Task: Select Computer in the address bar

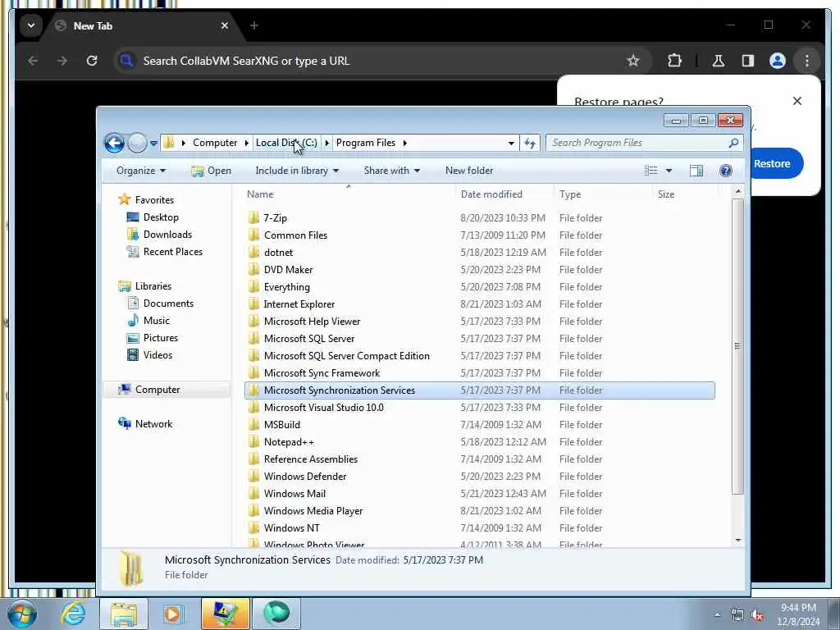Action: point(215,143)
